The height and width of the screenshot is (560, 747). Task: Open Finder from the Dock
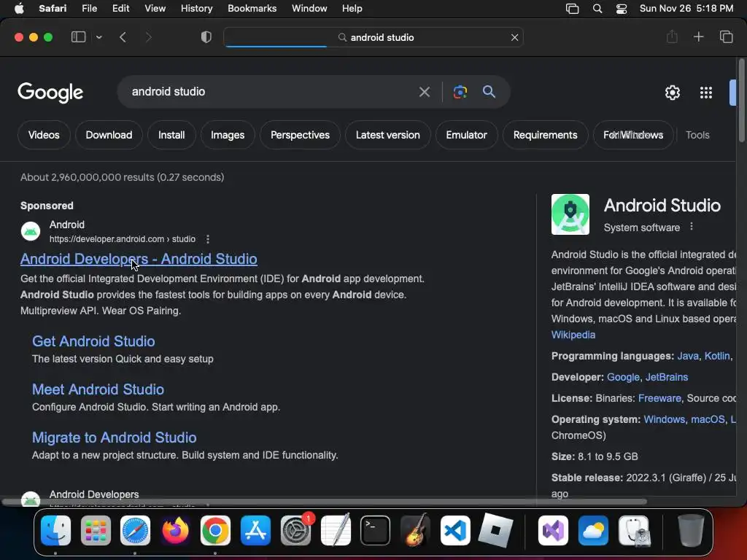tap(55, 530)
